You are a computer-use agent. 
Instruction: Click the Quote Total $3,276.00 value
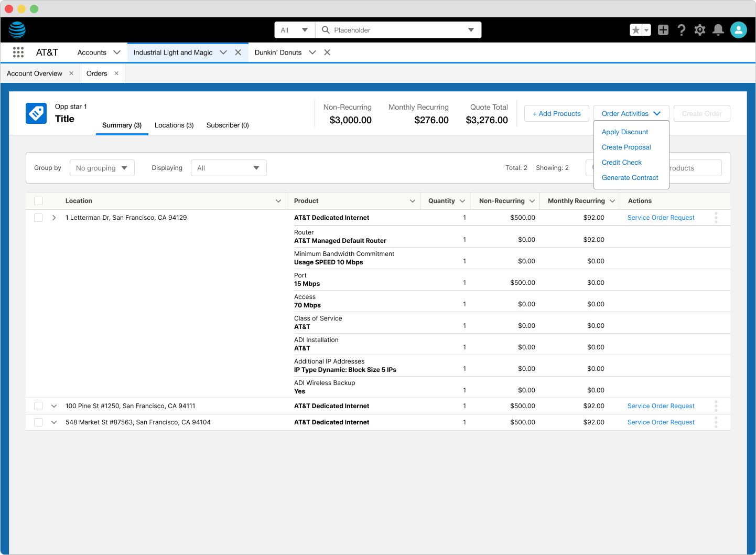coord(487,120)
